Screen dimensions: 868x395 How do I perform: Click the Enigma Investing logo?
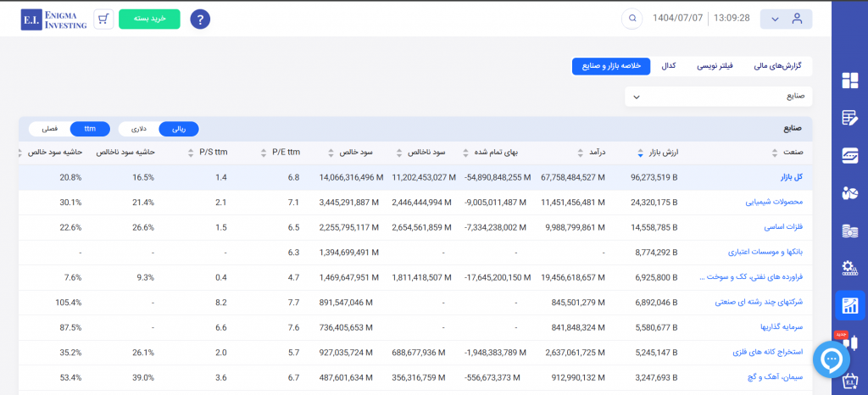(x=54, y=19)
